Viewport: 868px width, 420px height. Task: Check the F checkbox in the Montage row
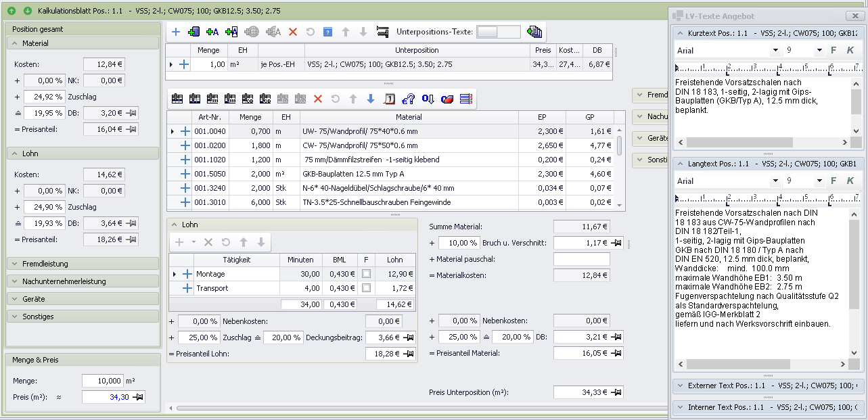(x=366, y=274)
